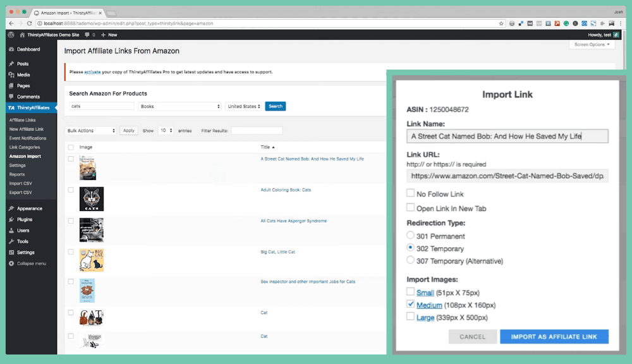This screenshot has width=632, height=364.
Task: Open Box Inspector book title link
Action: tap(308, 282)
